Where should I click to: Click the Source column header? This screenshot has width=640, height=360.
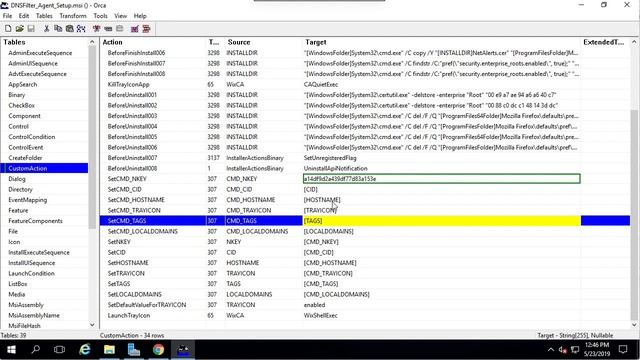[264, 42]
